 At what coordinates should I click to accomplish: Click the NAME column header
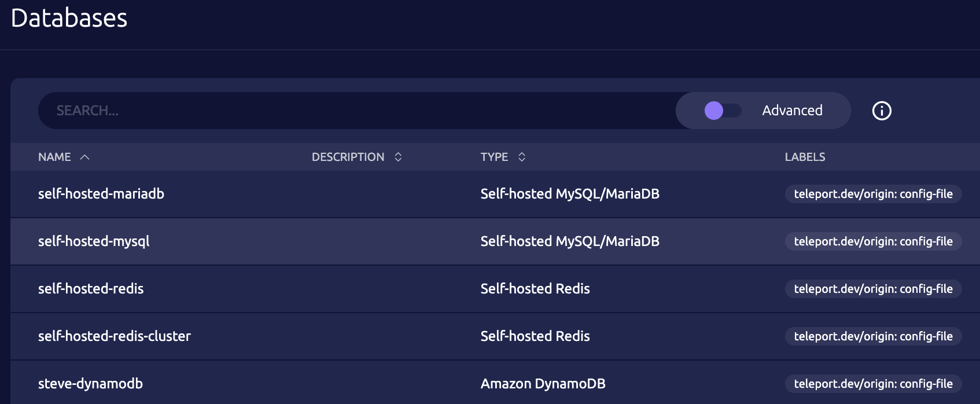54,157
